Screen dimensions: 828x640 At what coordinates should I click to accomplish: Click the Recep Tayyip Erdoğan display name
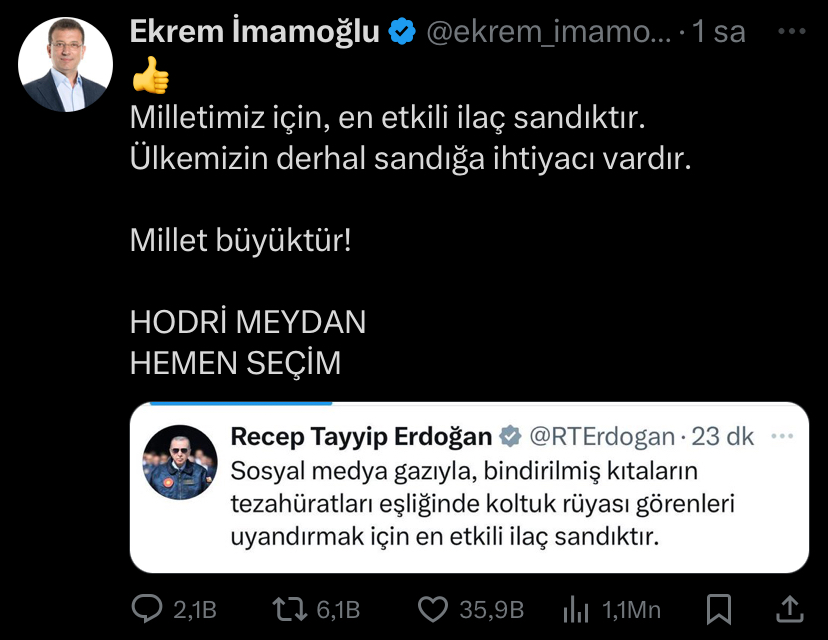tap(361, 437)
